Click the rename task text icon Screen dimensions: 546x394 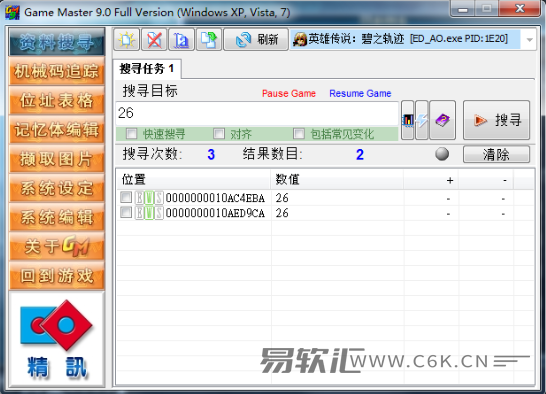pos(181,40)
